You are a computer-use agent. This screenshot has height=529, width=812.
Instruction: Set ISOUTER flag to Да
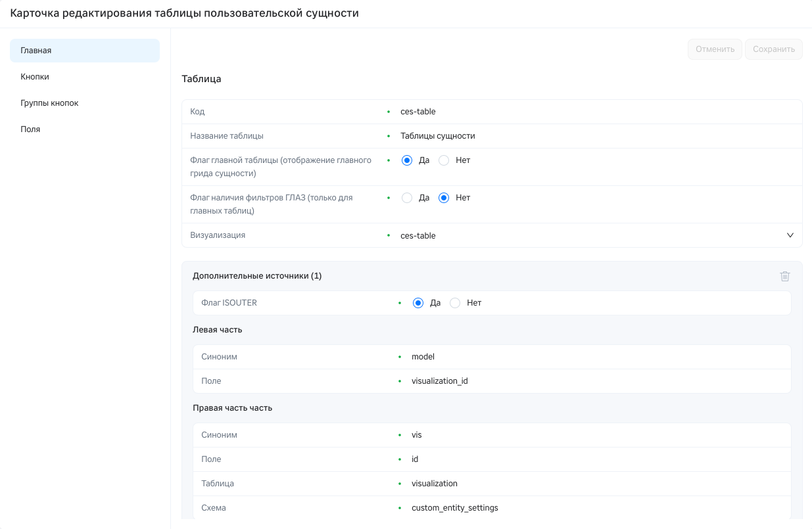point(418,303)
